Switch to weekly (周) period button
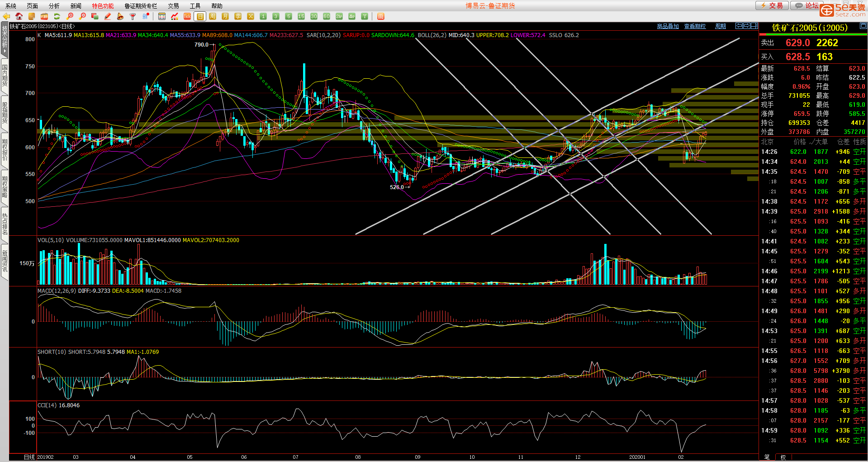Screen dimensions: 868x462 coord(213,16)
